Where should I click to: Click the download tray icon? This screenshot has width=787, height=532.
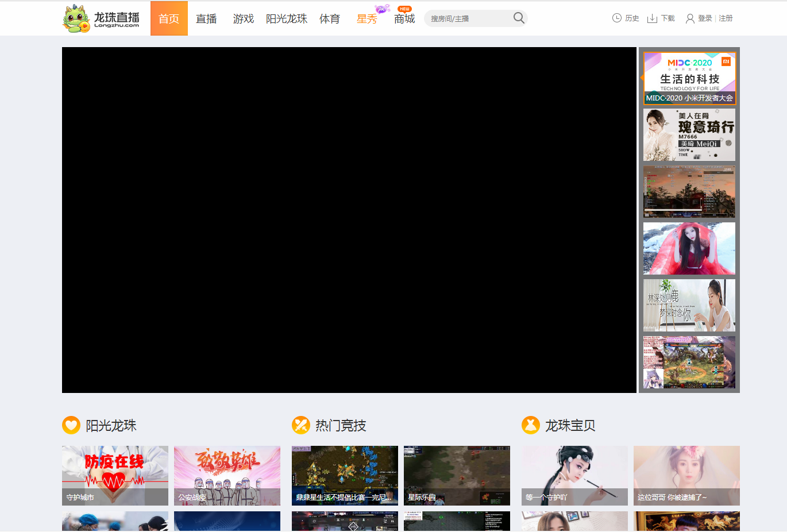tap(652, 18)
